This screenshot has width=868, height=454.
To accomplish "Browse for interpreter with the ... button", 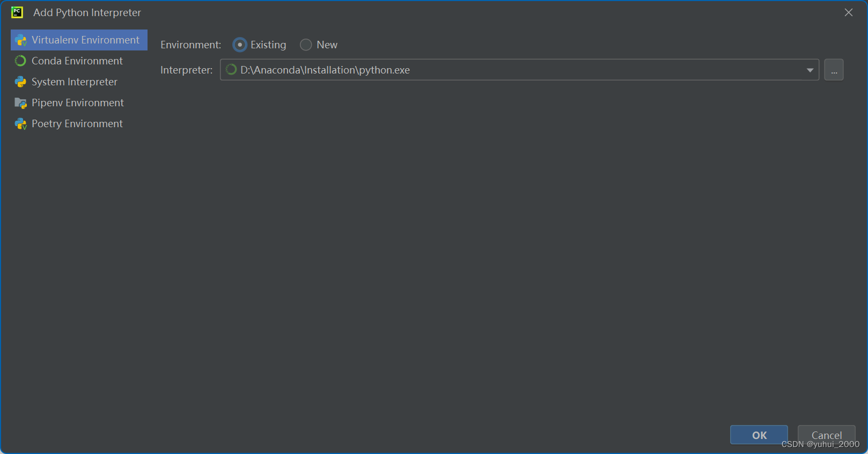I will point(834,70).
